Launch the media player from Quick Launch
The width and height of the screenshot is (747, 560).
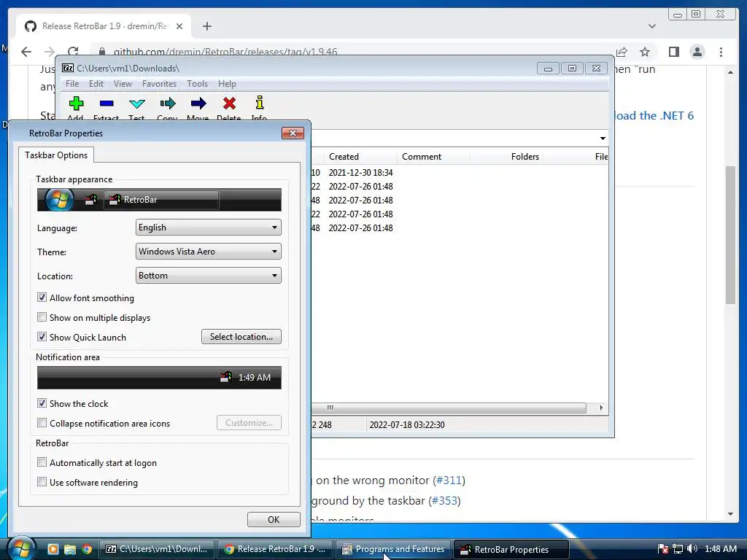[53, 549]
